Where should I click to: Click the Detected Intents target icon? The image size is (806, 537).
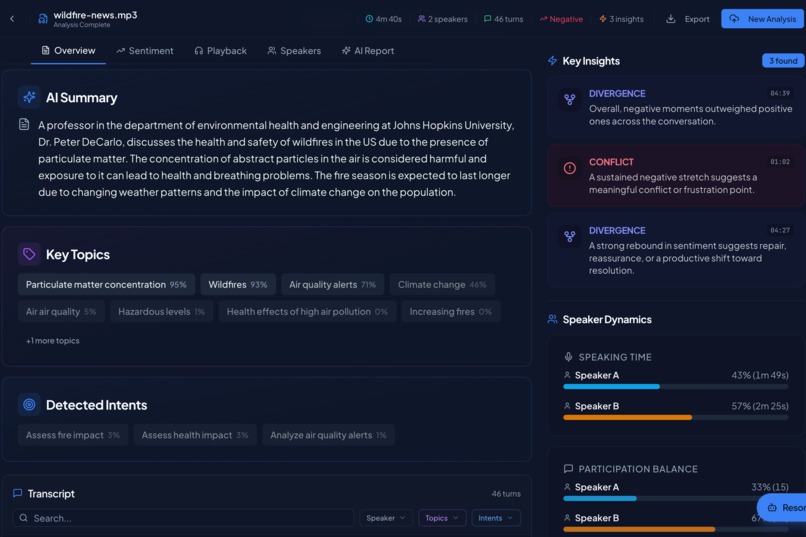pyautogui.click(x=29, y=404)
